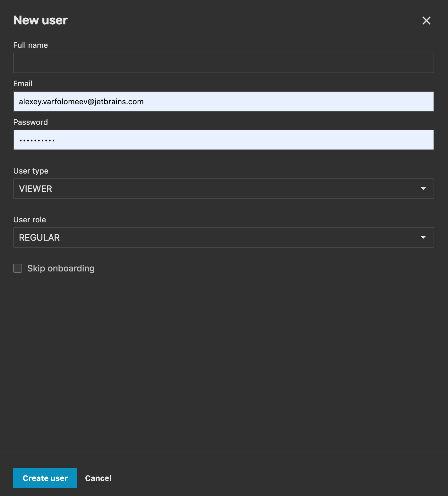Screen dimensions: 448x496
Task: Click the User role label
Action: (30, 220)
